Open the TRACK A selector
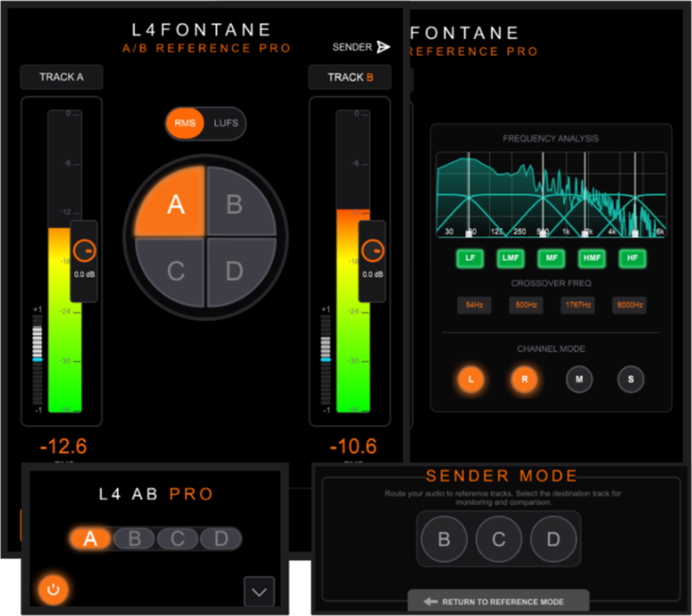 61,77
